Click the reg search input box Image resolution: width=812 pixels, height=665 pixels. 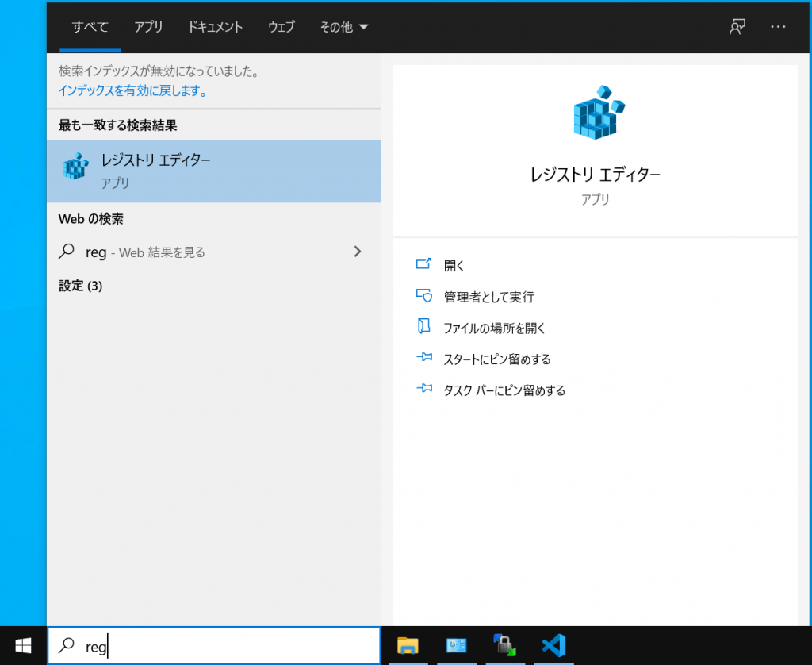coord(214,646)
